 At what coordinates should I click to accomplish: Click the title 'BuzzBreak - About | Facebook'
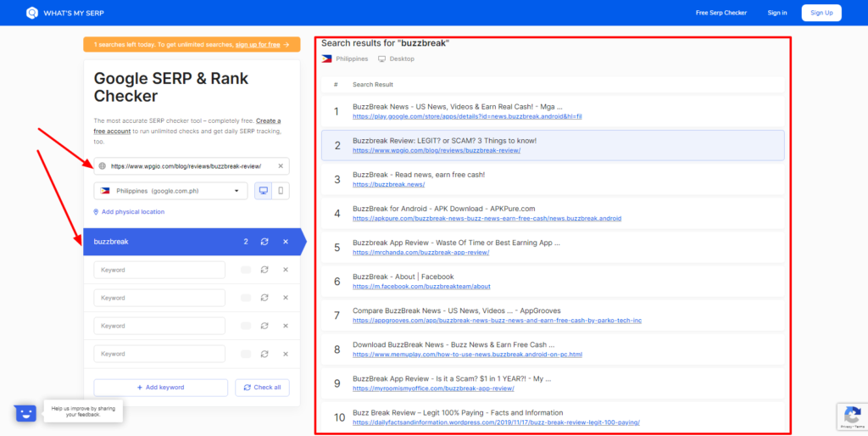(403, 277)
